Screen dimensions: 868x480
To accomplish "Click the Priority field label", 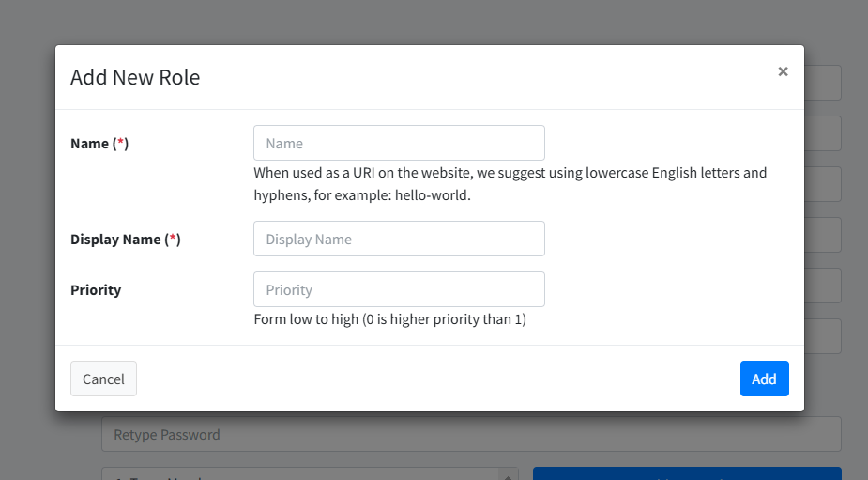I will tap(96, 290).
